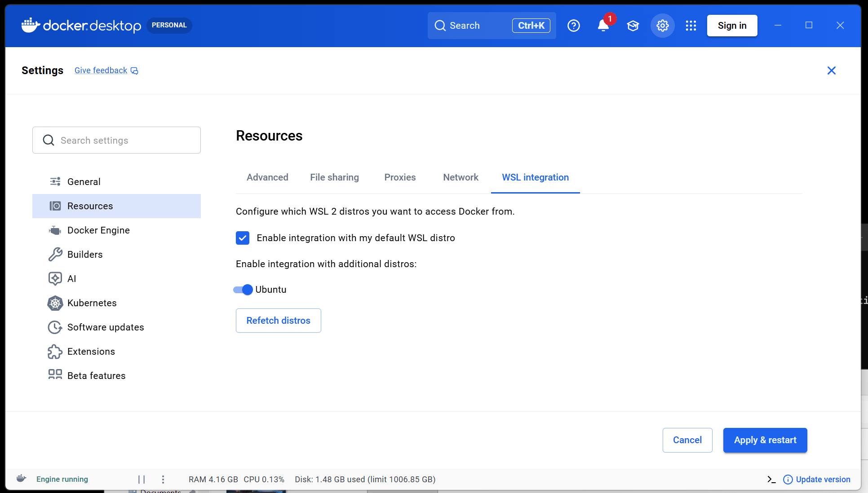This screenshot has height=493, width=868.
Task: Click the Ubuntu distro label
Action: [x=270, y=290]
